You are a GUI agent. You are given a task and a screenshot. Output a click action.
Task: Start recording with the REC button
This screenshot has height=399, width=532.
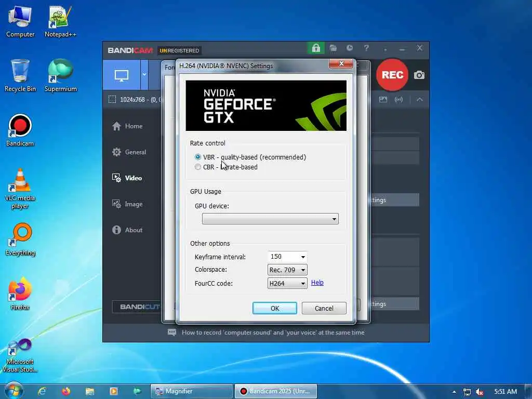tap(392, 75)
